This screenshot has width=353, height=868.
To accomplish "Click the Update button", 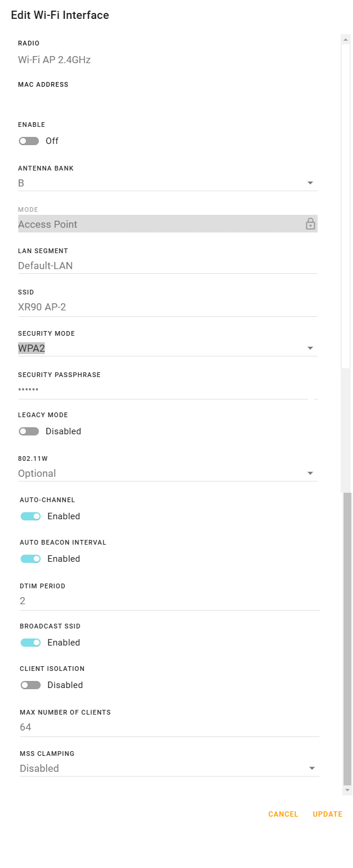I will pos(328,814).
